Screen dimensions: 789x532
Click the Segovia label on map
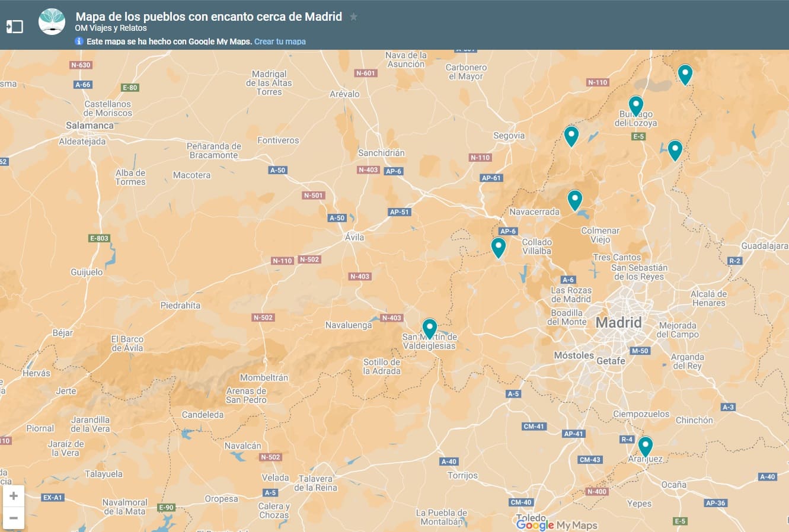(x=509, y=136)
